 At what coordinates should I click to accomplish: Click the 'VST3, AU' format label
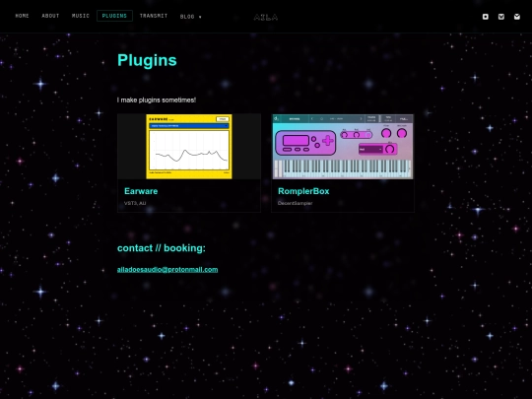point(135,203)
